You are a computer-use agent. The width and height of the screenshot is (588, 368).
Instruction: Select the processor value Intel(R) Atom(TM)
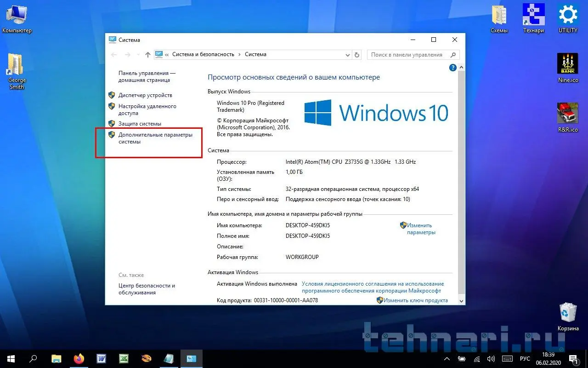pos(351,162)
